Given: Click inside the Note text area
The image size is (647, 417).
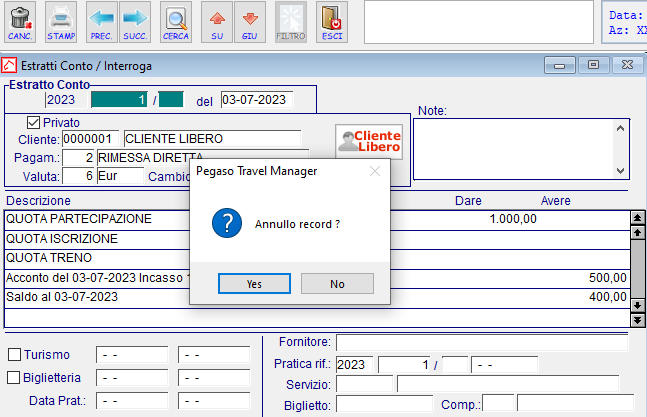Looking at the screenshot, I should tap(513, 149).
